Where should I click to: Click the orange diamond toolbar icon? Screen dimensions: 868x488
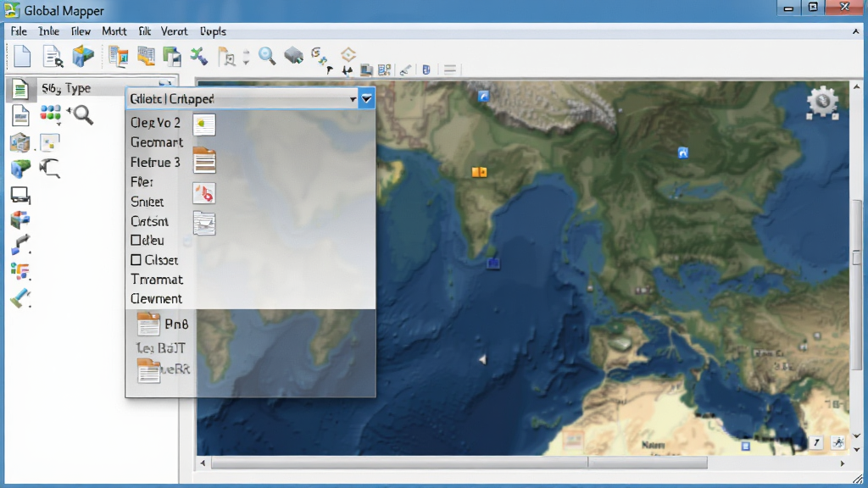coord(348,54)
